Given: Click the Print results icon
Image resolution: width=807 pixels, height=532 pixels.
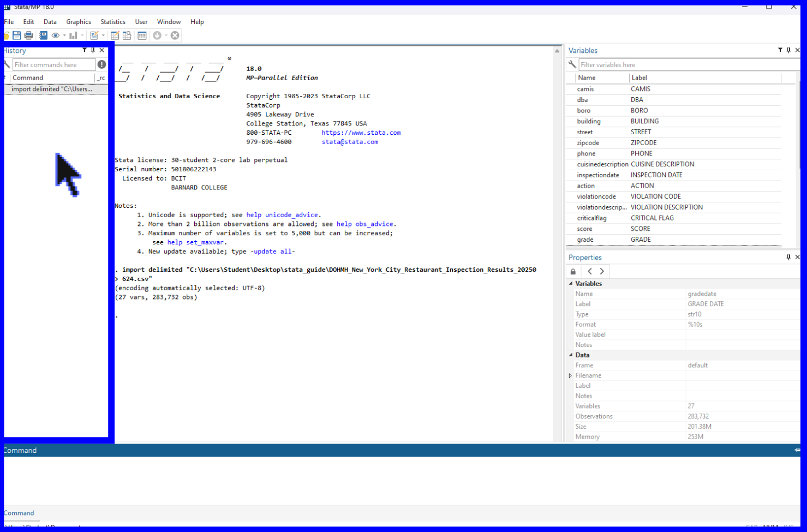Looking at the screenshot, I should tap(29, 35).
